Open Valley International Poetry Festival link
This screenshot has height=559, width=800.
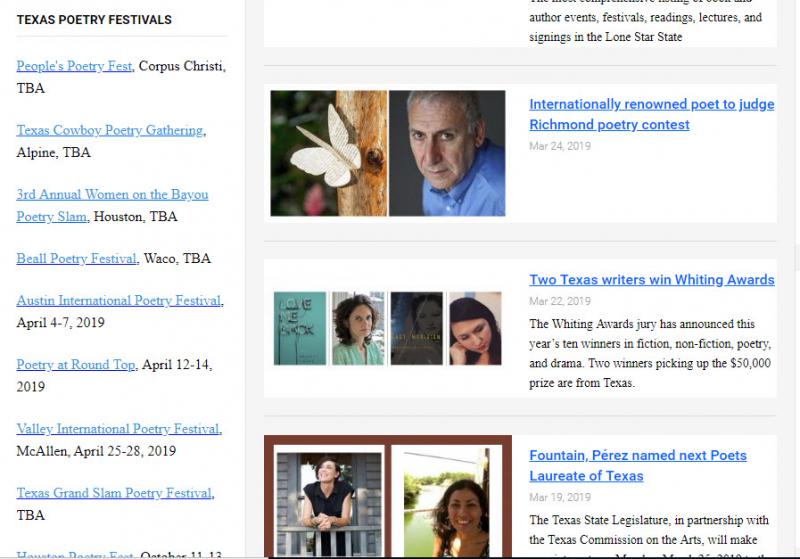tap(118, 429)
